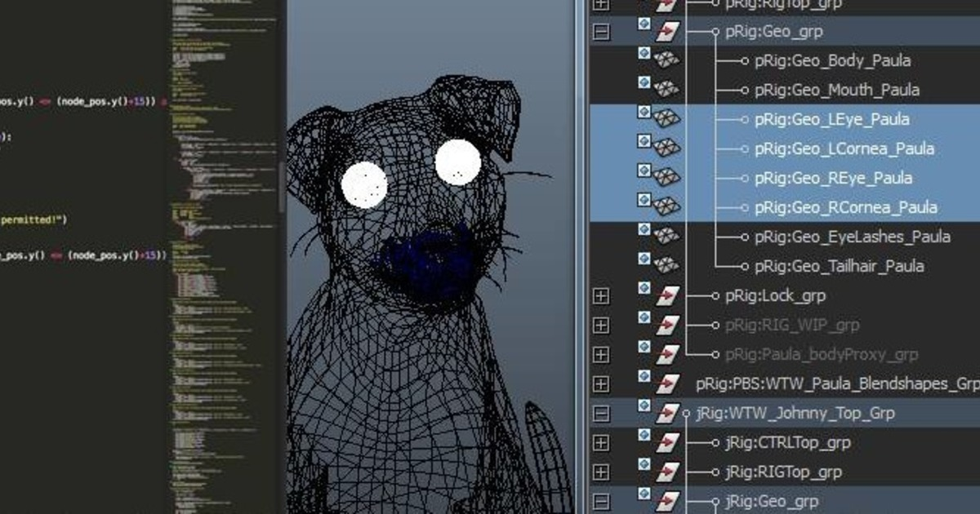The image size is (980, 514).
Task: Select jRig:WTW_Johnny_Top_Grp label
Action: [794, 413]
